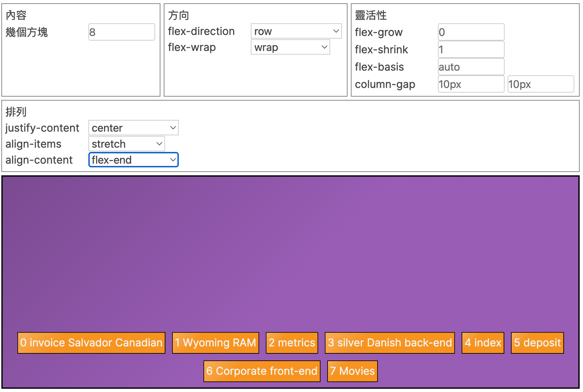Screen dimensions: 583x392
Task: Click the '2 metrics' orange box
Action: coord(292,343)
